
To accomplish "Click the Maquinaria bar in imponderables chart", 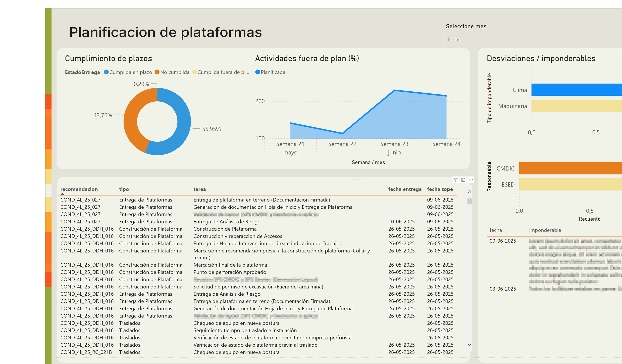I will (x=577, y=106).
